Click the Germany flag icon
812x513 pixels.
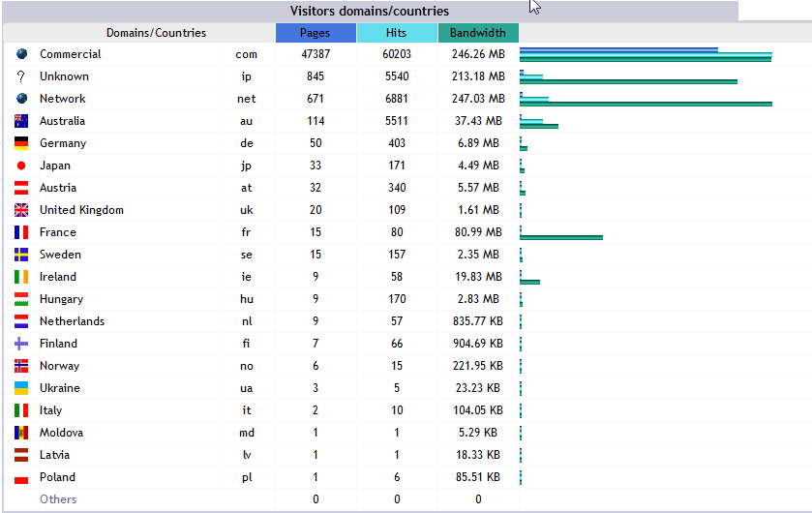pos(21,143)
